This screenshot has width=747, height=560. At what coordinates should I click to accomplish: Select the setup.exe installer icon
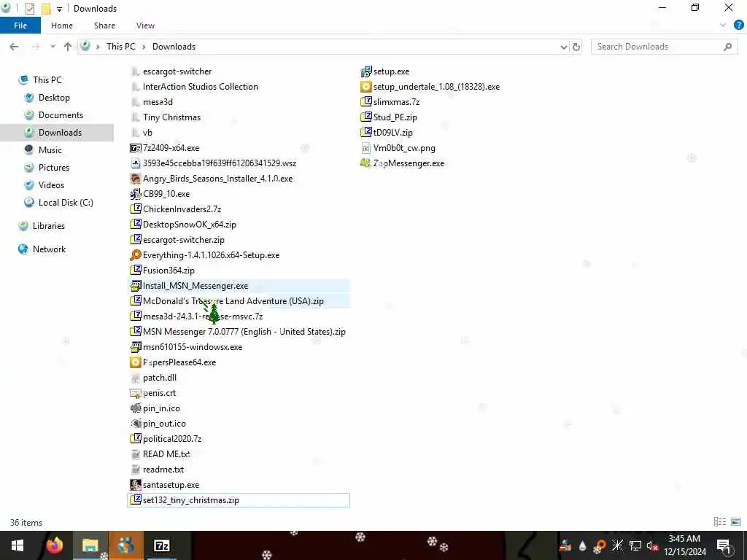tap(366, 71)
